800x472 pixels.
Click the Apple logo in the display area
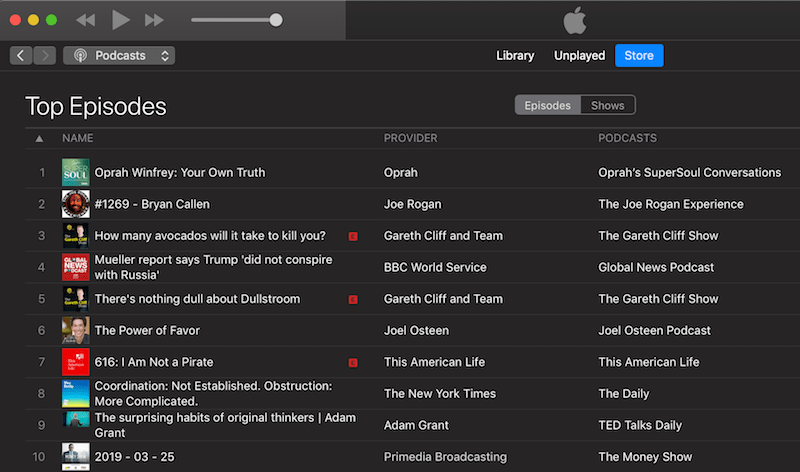tap(575, 20)
